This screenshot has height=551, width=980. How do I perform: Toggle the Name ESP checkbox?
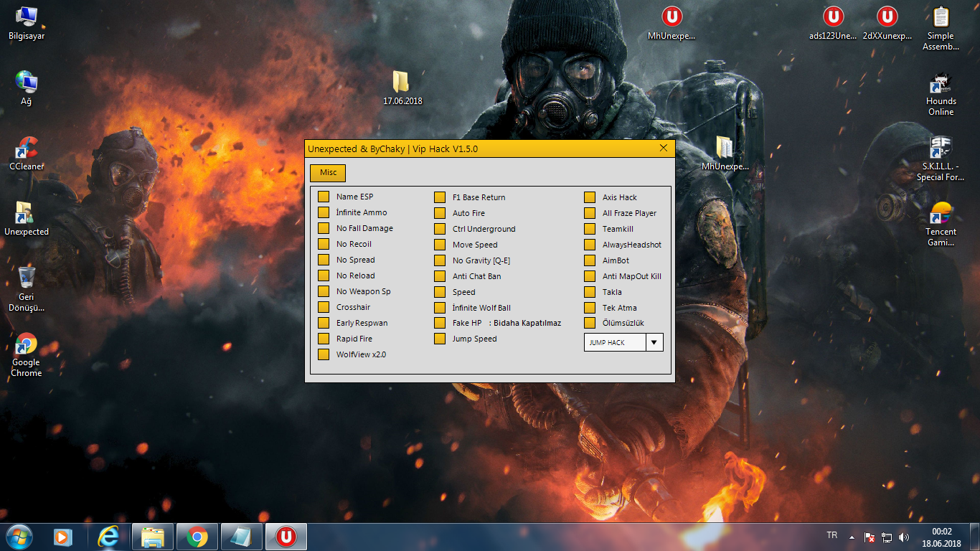324,197
